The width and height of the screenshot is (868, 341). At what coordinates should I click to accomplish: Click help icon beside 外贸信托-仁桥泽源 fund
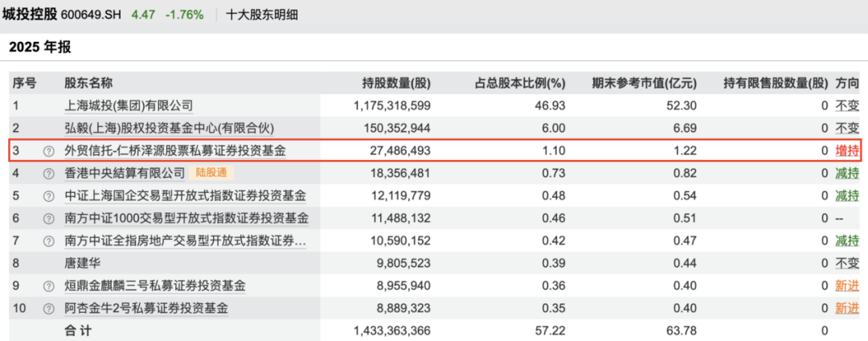(x=49, y=150)
